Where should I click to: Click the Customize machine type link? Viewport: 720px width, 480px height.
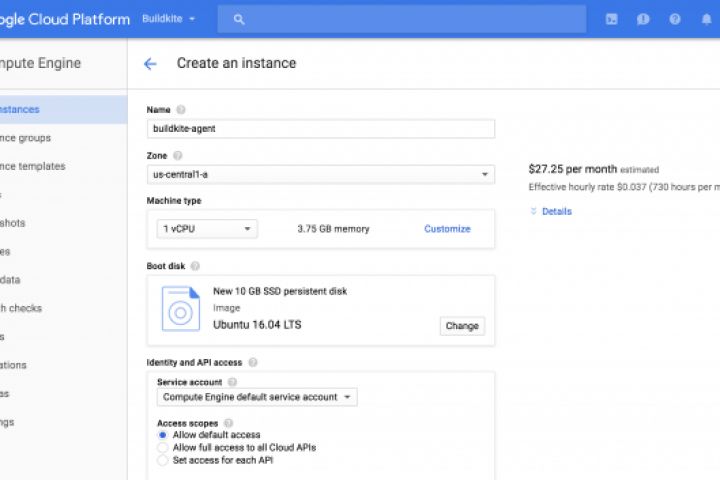click(447, 229)
